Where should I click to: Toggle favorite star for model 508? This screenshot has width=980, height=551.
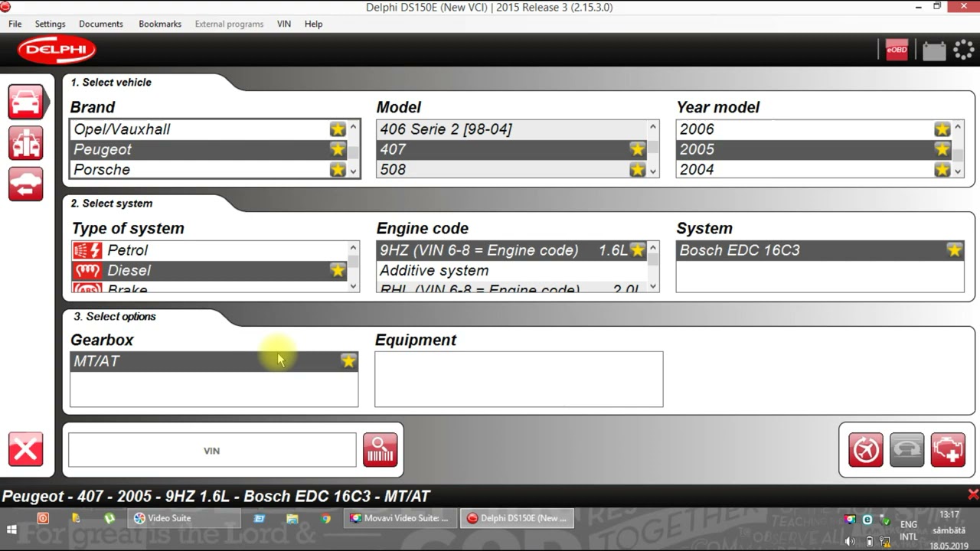(638, 170)
